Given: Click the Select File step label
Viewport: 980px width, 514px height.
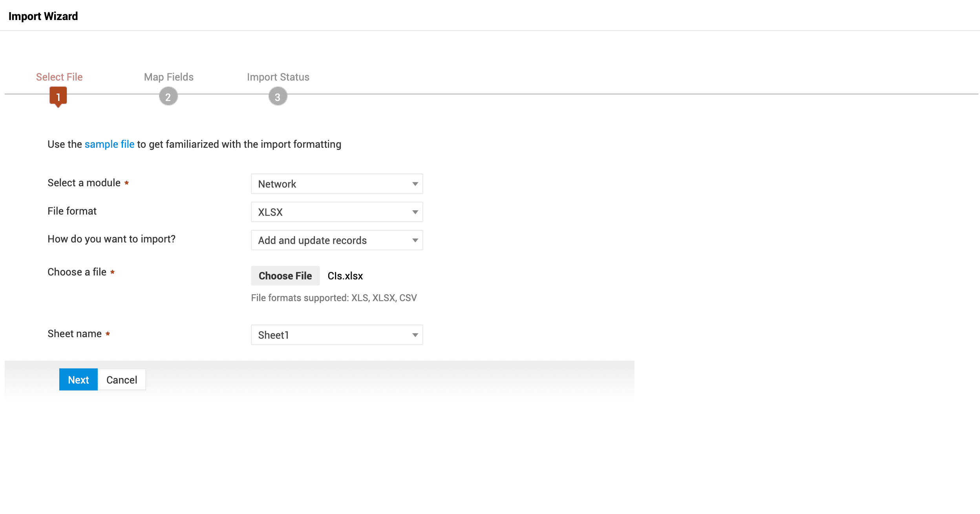Looking at the screenshot, I should [x=59, y=77].
